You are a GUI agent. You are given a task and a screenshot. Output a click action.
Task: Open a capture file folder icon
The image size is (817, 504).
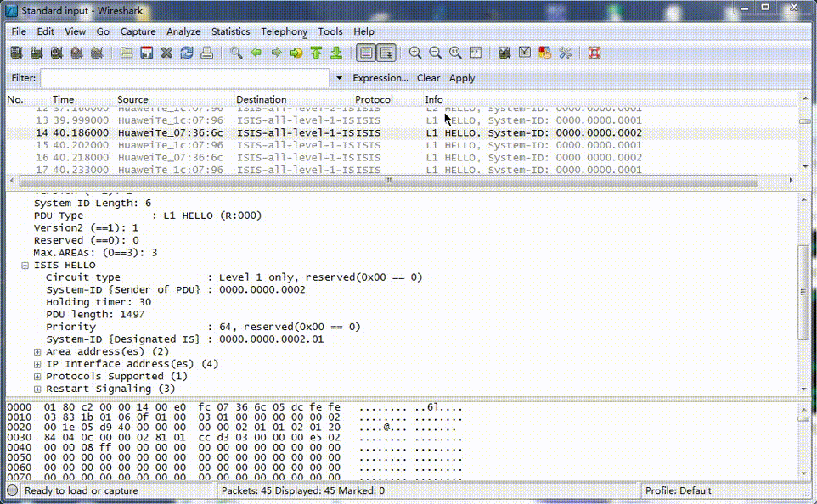[126, 53]
